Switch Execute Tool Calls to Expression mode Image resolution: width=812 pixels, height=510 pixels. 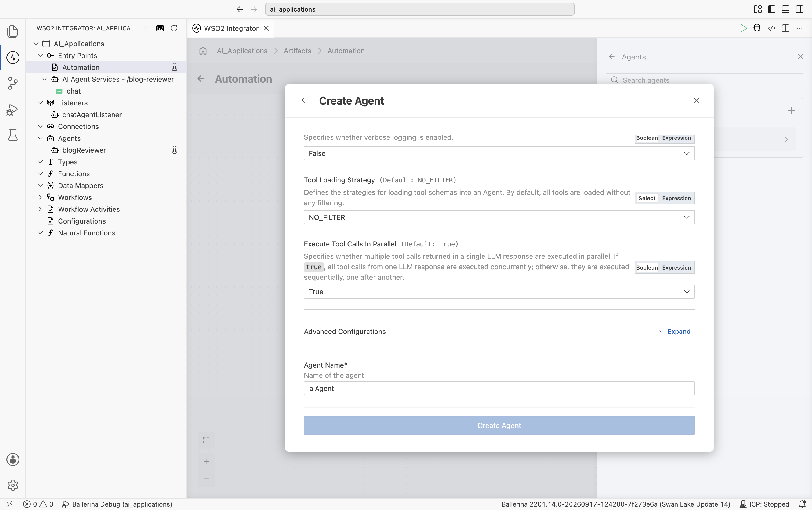coord(676,267)
